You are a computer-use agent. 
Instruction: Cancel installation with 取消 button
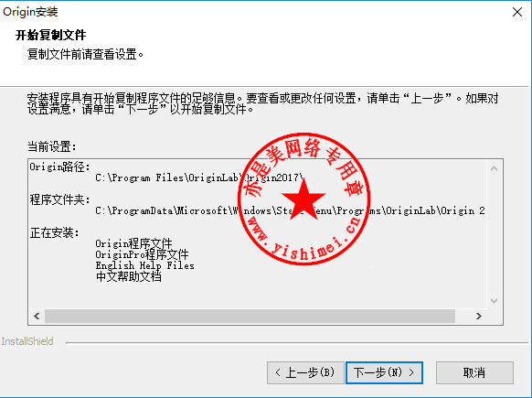(x=474, y=372)
